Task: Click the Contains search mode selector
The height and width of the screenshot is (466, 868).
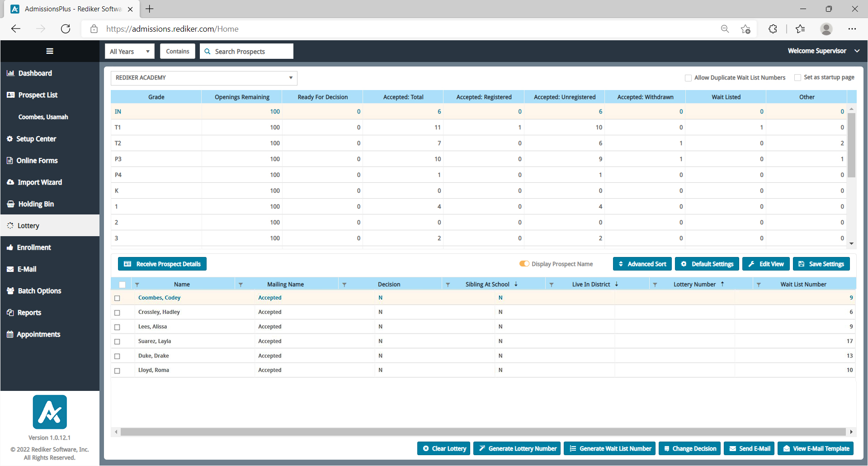Action: (178, 51)
